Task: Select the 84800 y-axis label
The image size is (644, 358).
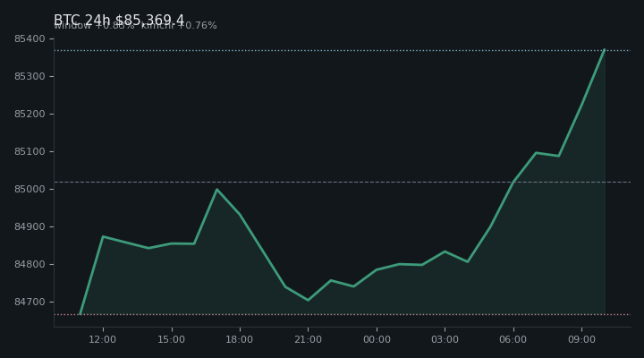Action: click(30, 264)
